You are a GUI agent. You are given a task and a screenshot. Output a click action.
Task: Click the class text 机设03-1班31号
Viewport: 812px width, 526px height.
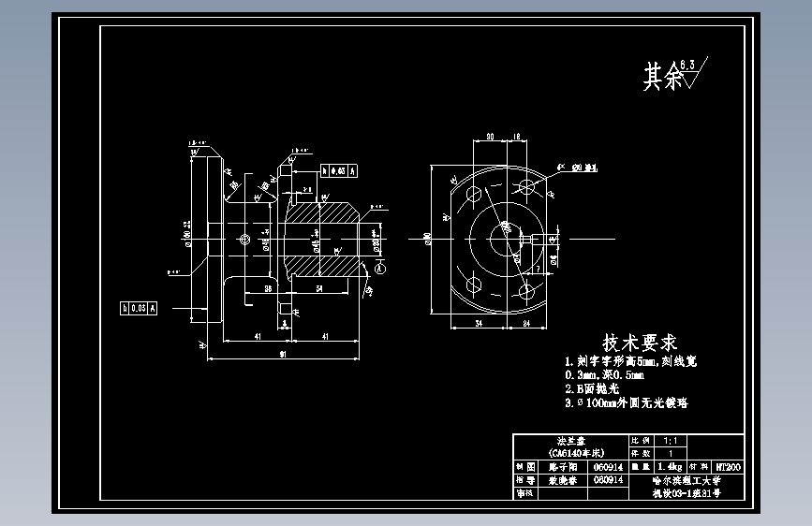coord(687,493)
